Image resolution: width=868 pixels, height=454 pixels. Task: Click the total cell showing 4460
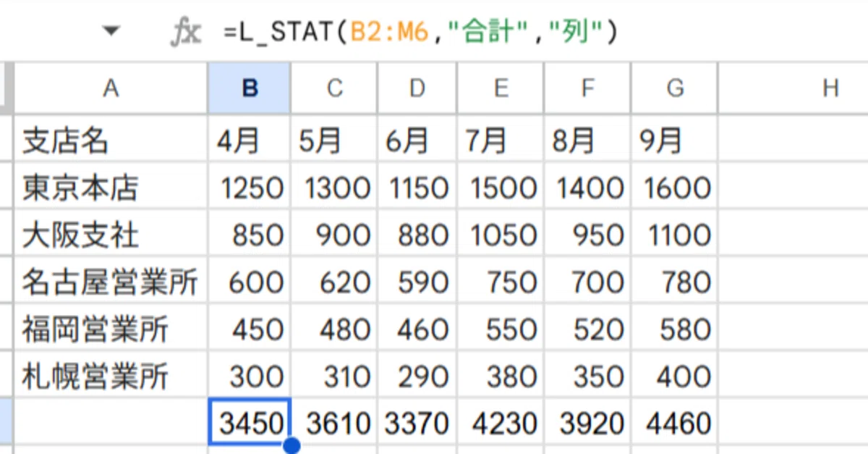(675, 422)
